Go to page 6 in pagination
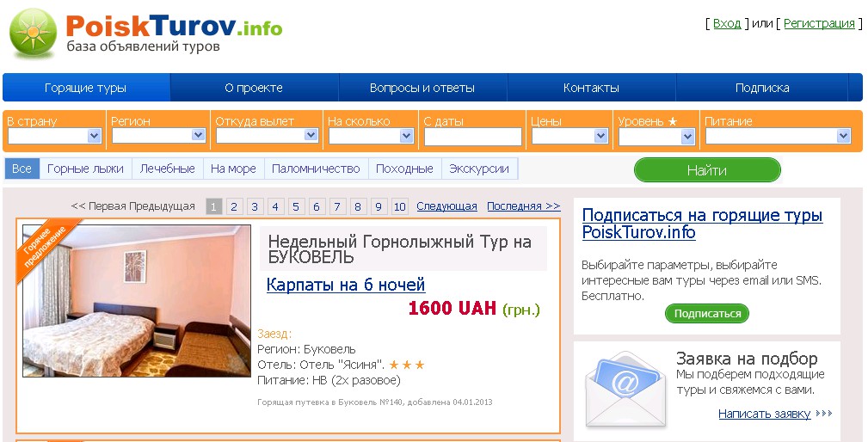Image resolution: width=868 pixels, height=442 pixels. pos(317,207)
